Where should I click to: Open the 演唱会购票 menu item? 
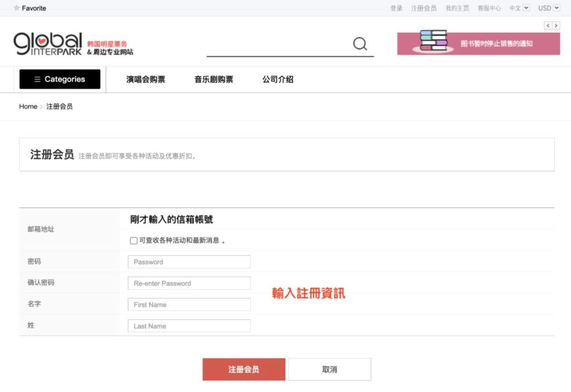click(x=146, y=79)
